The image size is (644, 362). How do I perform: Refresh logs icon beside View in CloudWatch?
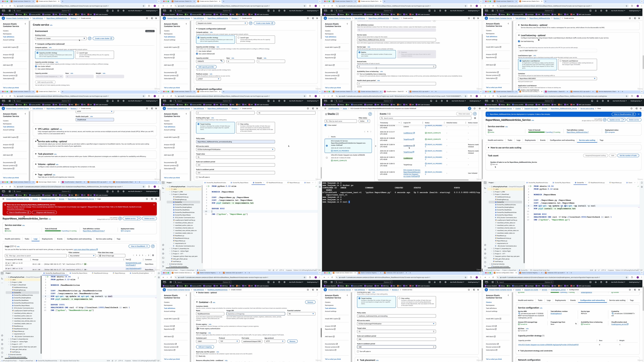(153, 246)
